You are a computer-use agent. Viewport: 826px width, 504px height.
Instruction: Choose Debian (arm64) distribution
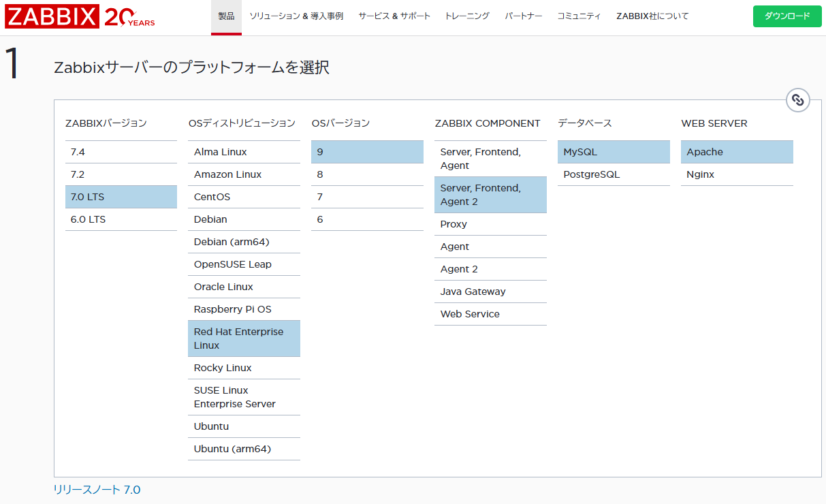click(x=244, y=242)
